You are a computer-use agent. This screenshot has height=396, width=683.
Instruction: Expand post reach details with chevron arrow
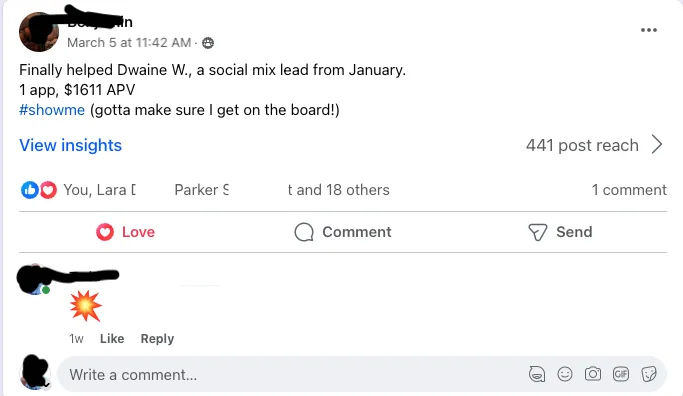click(x=657, y=145)
